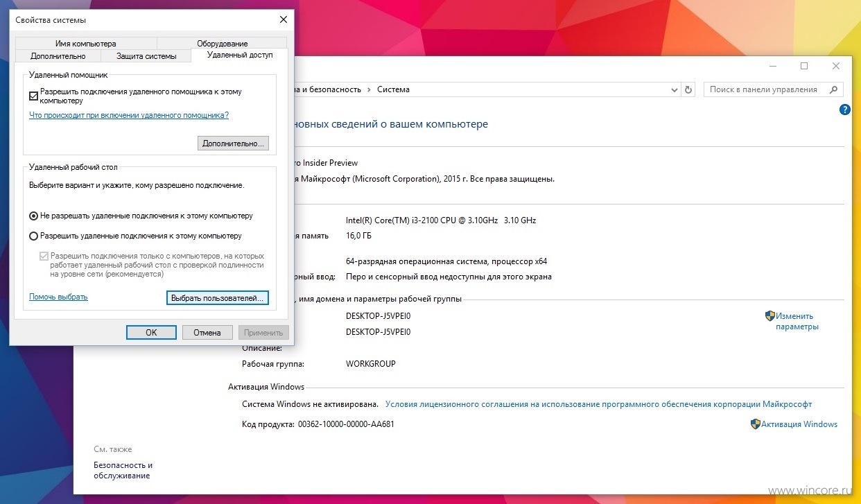The width and height of the screenshot is (861, 504).
Task: Maximize the Система control panel window
Action: tap(804, 66)
